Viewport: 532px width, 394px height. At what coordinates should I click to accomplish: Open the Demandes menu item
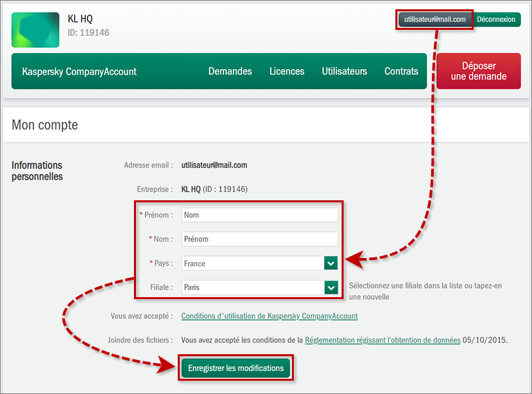[x=230, y=72]
